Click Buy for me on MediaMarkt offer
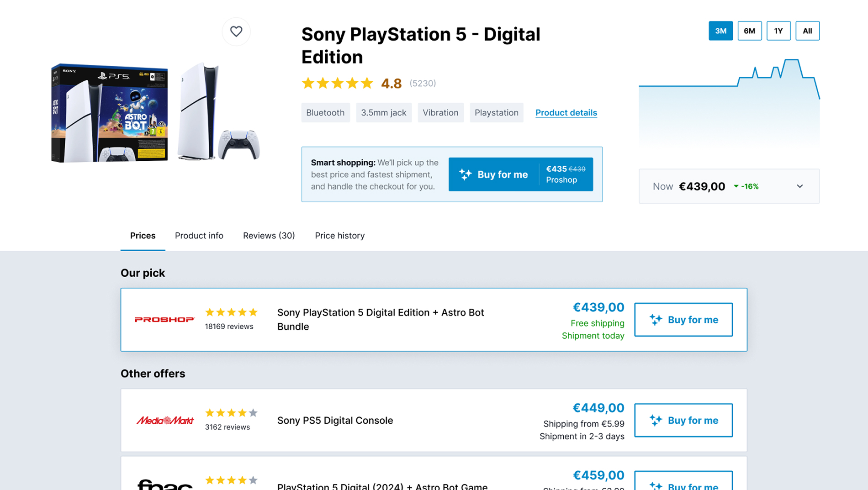 (x=683, y=420)
